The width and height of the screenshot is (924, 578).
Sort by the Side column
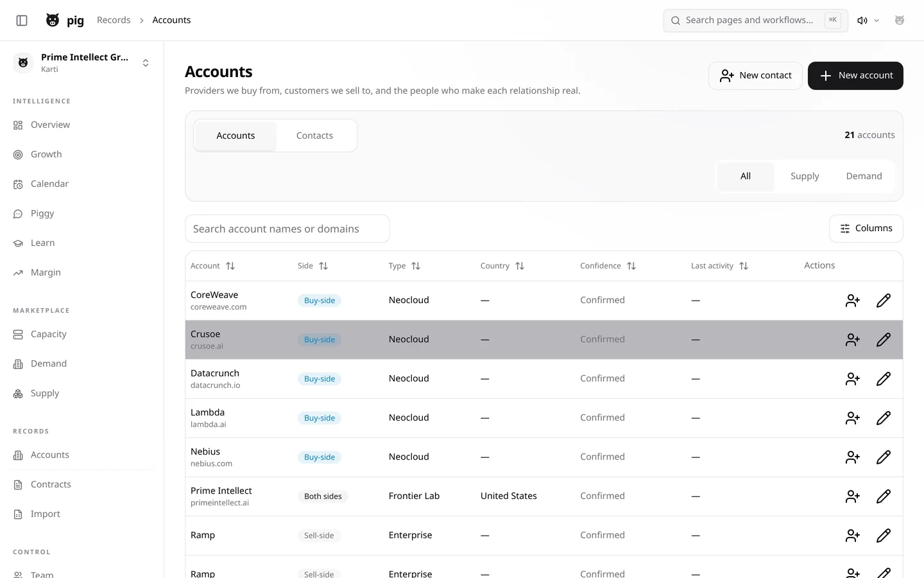[313, 266]
